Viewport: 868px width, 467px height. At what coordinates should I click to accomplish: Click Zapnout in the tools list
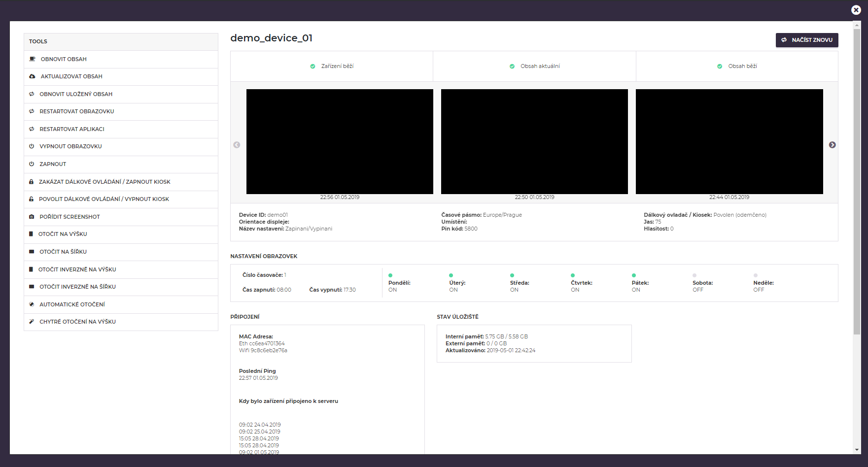[x=121, y=164]
